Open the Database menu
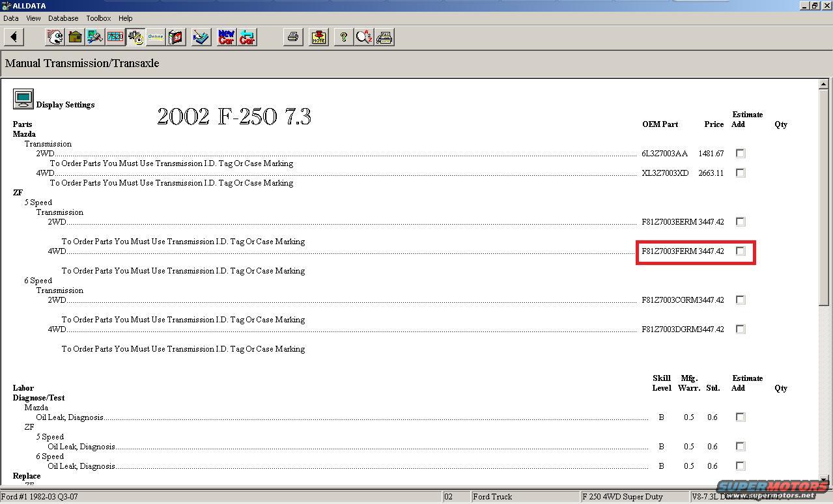The height and width of the screenshot is (504, 833). coord(63,18)
